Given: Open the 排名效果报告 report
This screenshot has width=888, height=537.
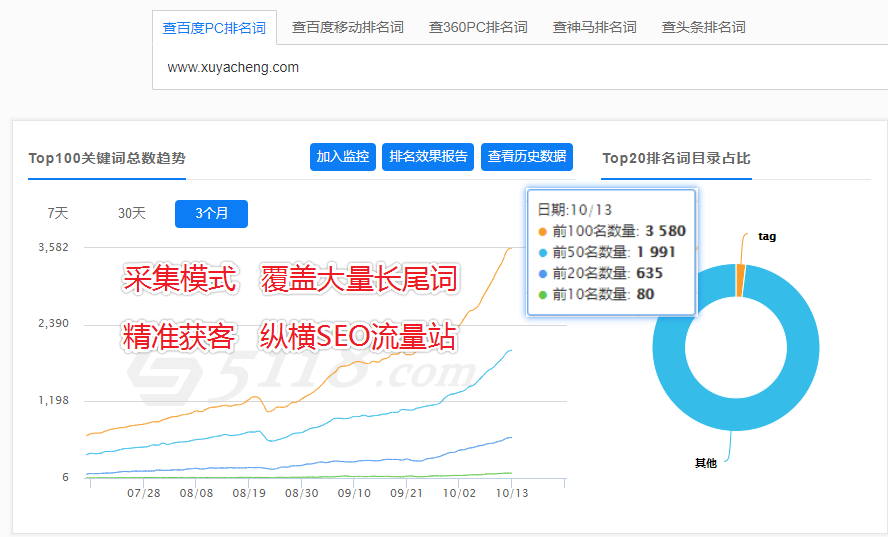Looking at the screenshot, I should (428, 157).
